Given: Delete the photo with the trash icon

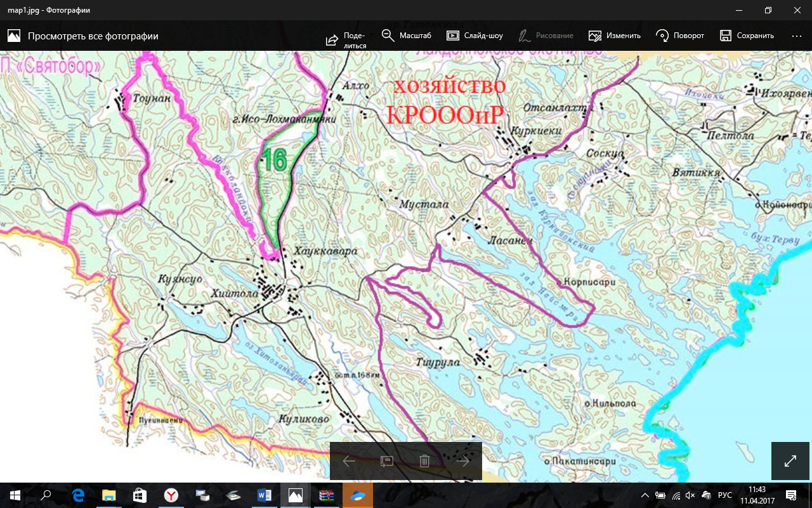Looking at the screenshot, I should coord(425,461).
